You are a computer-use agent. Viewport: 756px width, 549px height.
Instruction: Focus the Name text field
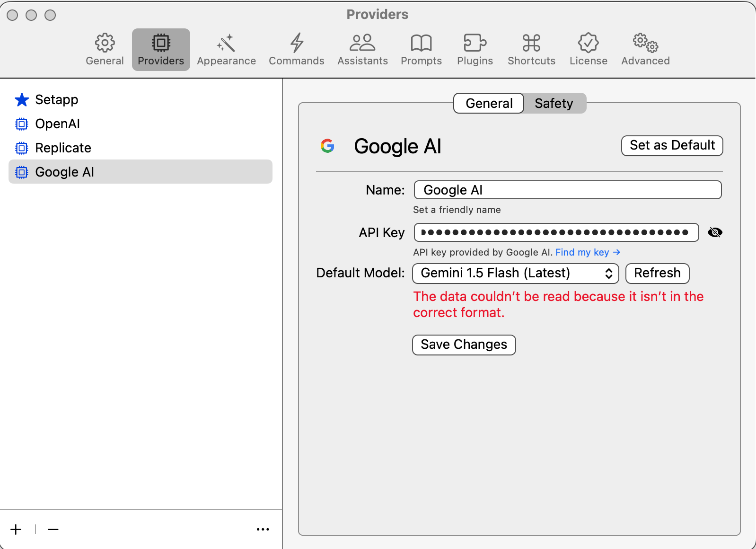click(x=568, y=190)
